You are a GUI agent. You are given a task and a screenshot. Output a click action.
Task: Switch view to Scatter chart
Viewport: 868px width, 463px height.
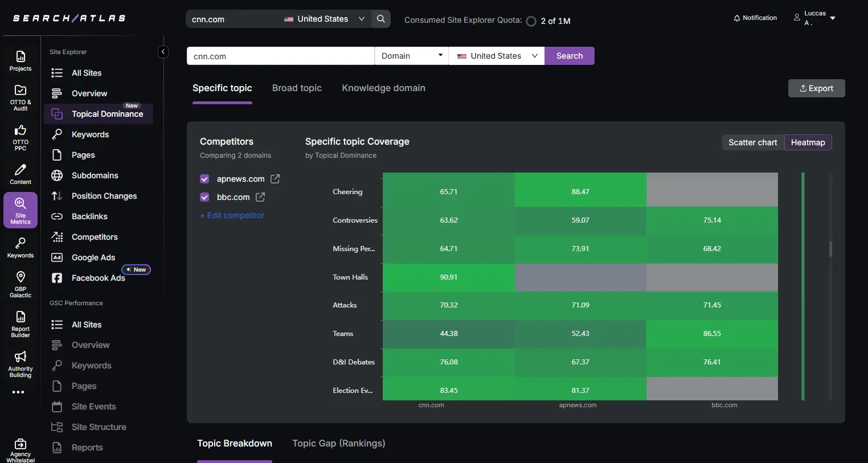coord(752,142)
